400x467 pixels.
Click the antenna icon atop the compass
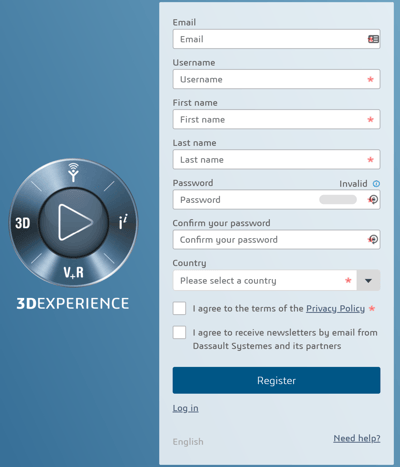(x=73, y=172)
